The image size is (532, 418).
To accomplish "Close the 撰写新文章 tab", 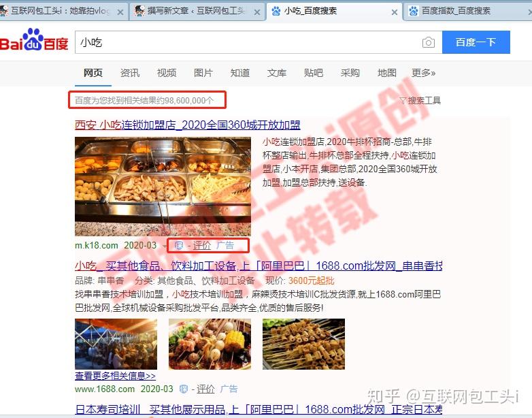I will click(x=257, y=12).
